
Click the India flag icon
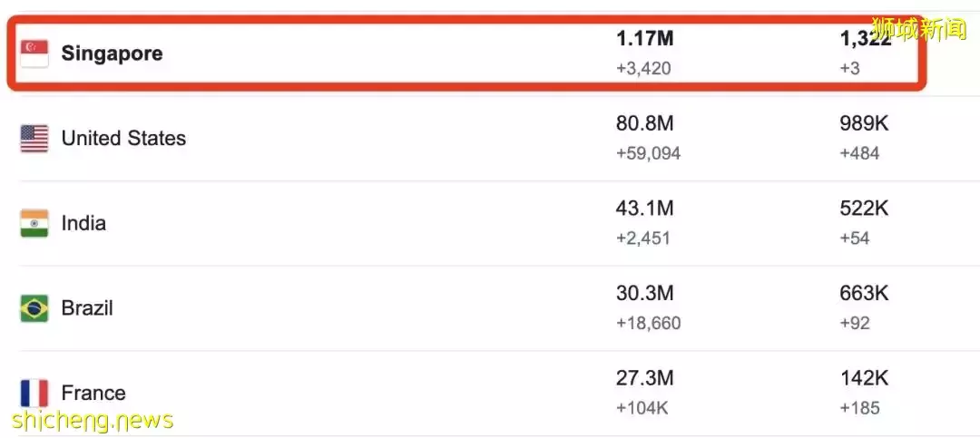pyautogui.click(x=34, y=223)
